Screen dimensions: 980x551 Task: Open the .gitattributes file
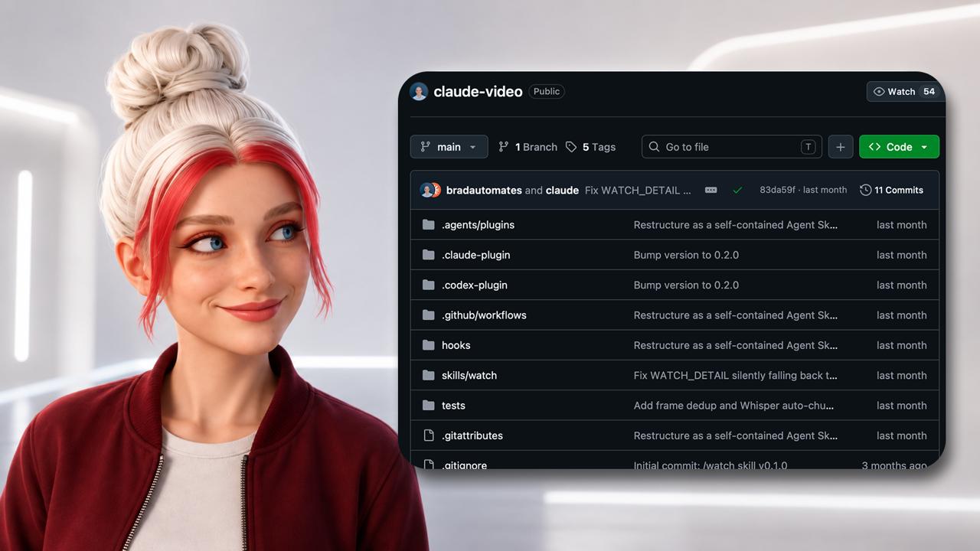pyautogui.click(x=472, y=435)
